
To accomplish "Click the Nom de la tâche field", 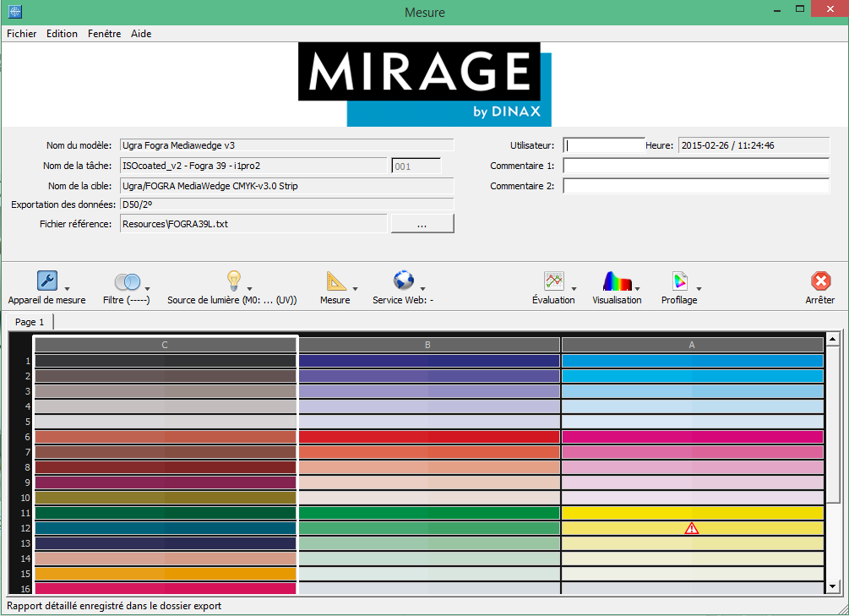I will pyautogui.click(x=253, y=166).
